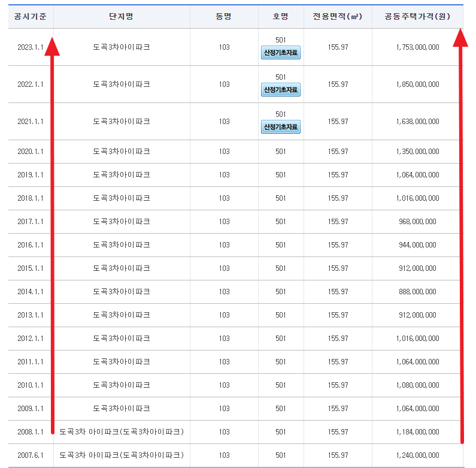Image resolution: width=476 pixels, height=468 pixels.
Task: Click unit number 501 in the 2020.1.1 row
Action: click(280, 152)
